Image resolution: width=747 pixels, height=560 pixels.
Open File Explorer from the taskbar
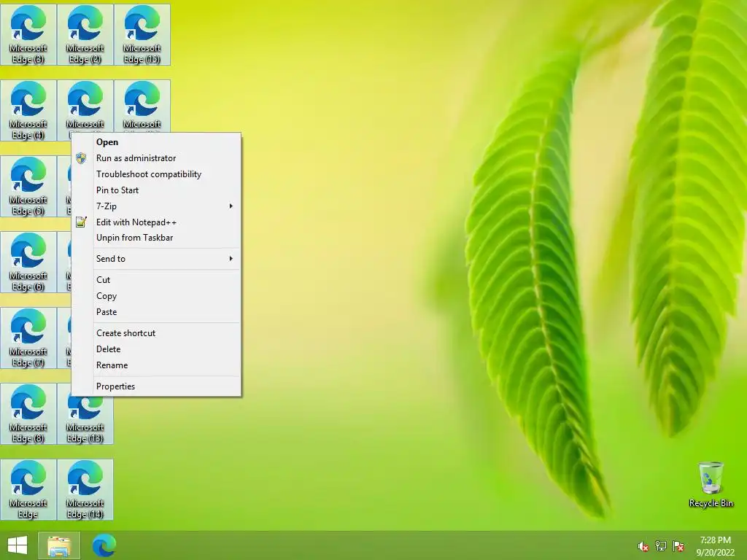point(59,545)
